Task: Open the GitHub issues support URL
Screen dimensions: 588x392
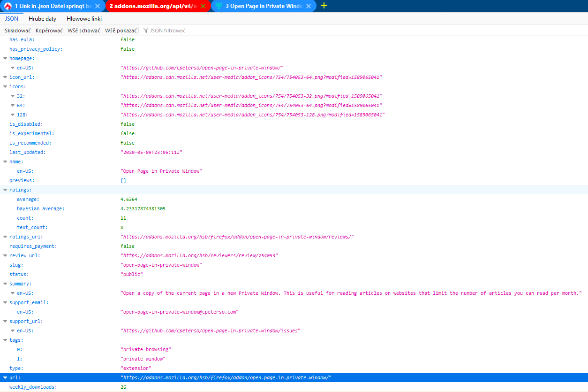Action: [211, 331]
